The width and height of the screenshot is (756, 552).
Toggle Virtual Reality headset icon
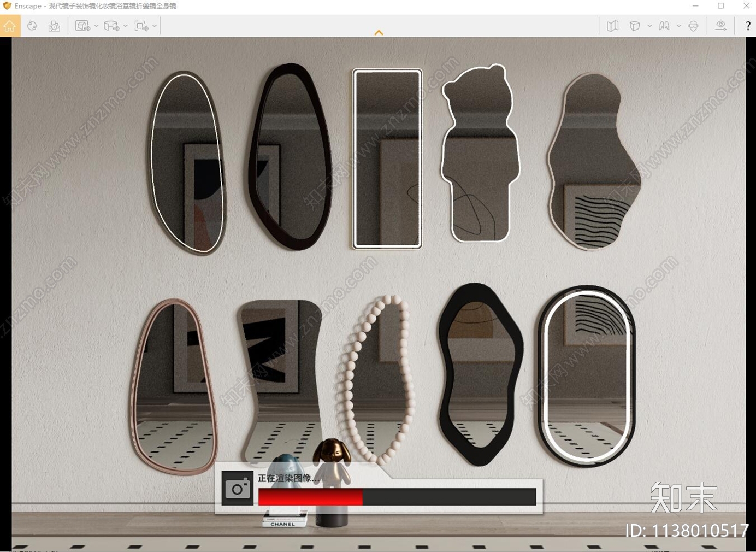[x=694, y=26]
